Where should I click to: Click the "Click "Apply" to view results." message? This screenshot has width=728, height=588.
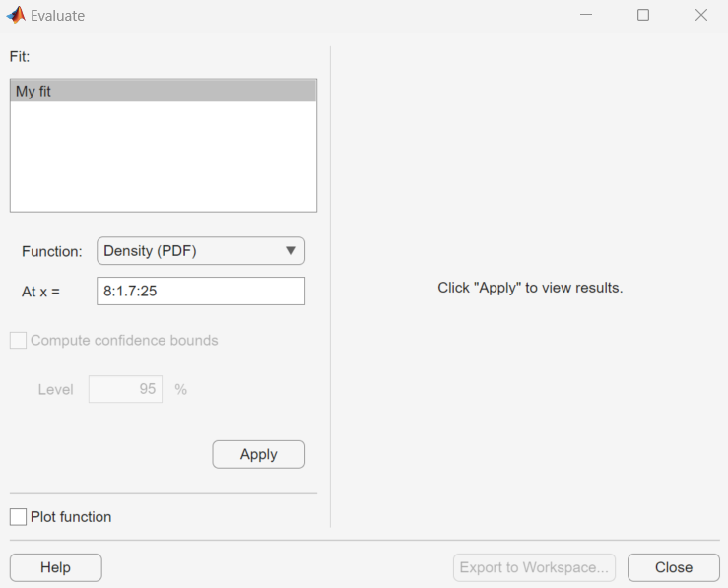point(530,288)
